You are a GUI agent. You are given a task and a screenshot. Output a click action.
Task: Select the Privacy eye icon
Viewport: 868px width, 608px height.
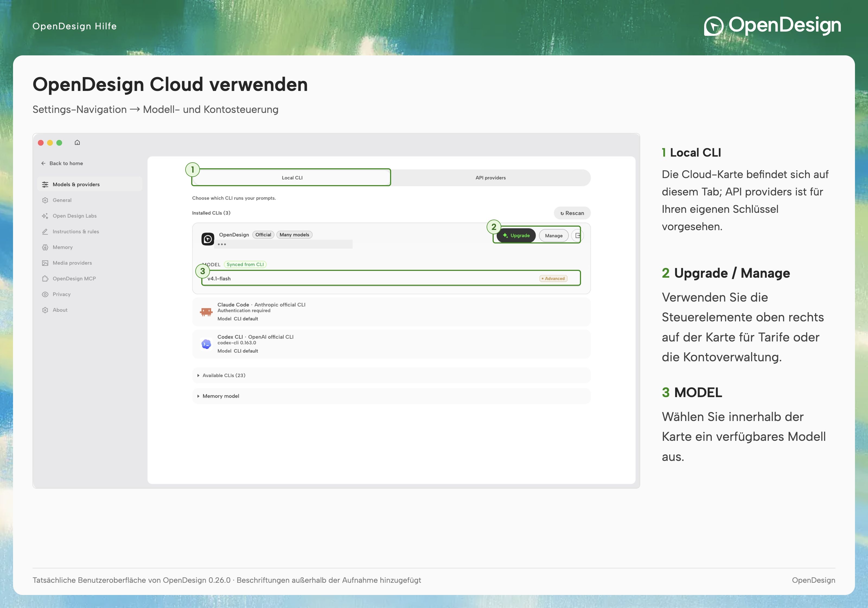coord(45,294)
